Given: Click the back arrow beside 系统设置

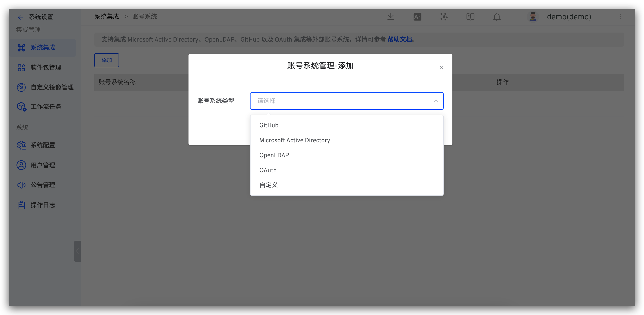Looking at the screenshot, I should click(20, 17).
